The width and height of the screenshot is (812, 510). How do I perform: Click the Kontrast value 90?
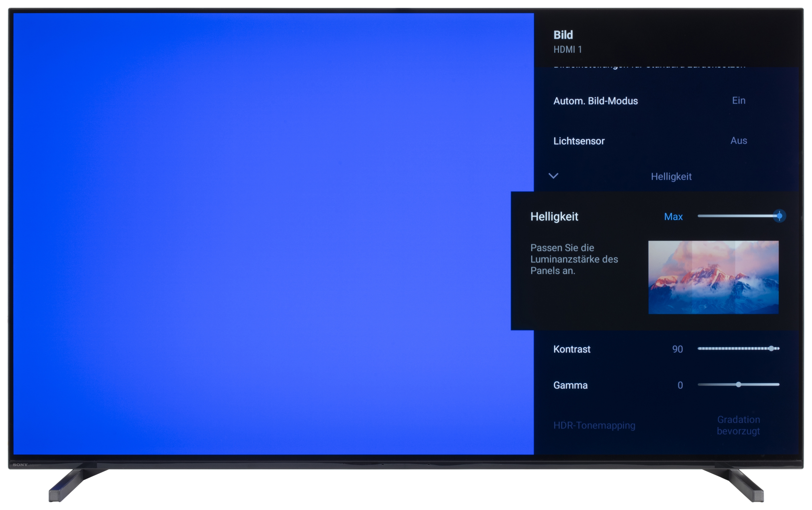click(x=677, y=349)
